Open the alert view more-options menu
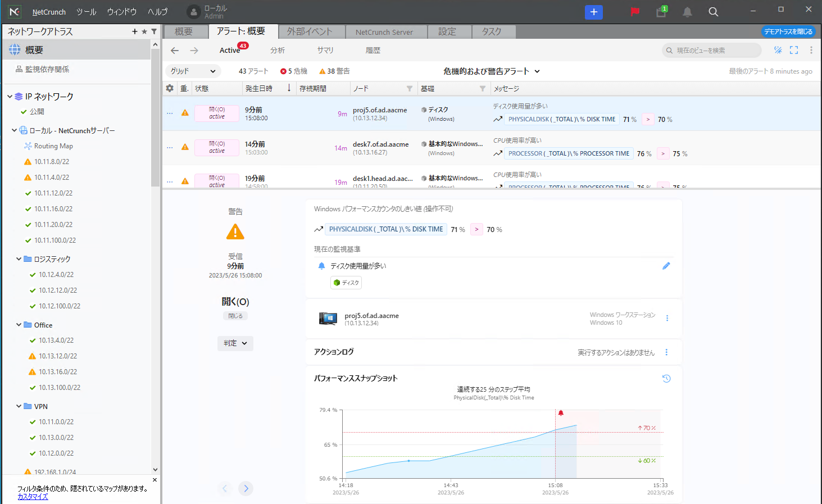822x504 pixels. tap(811, 50)
